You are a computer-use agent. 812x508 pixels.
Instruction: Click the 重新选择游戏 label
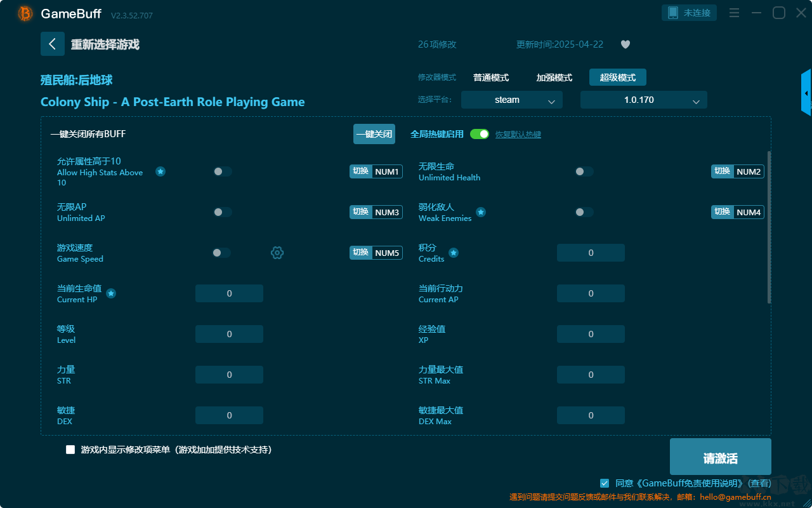[x=105, y=44]
